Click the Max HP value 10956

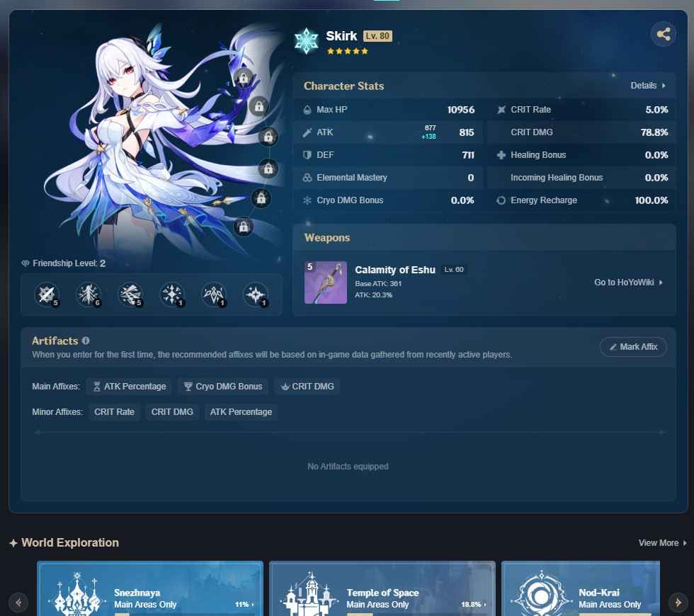(461, 110)
